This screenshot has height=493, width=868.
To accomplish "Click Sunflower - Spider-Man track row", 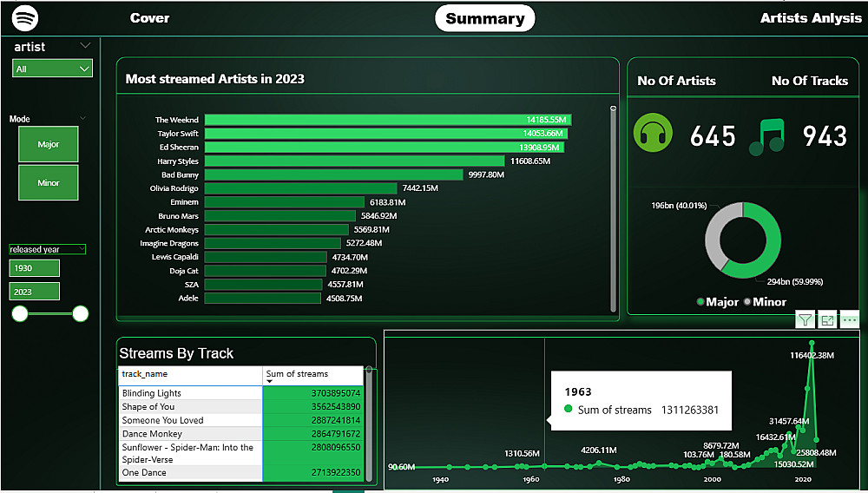I will [240, 453].
